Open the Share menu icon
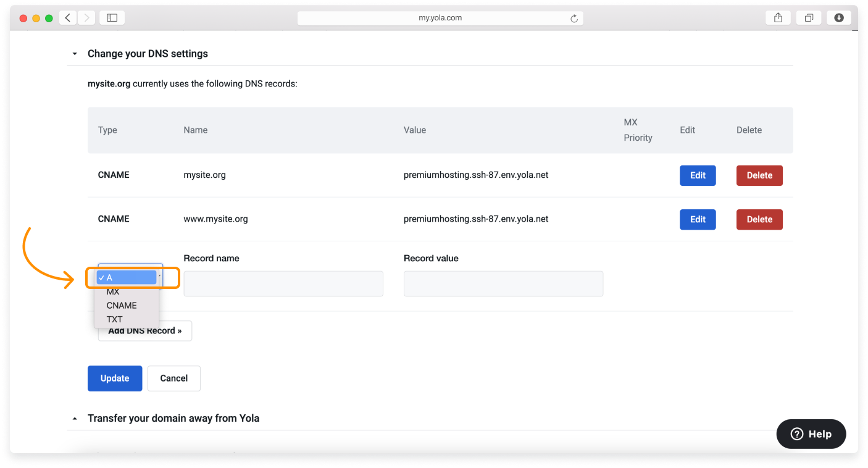The height and width of the screenshot is (468, 868). [x=778, y=17]
